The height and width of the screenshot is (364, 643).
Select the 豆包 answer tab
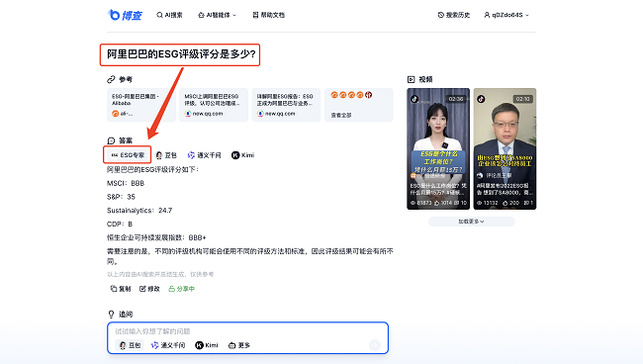coord(166,155)
